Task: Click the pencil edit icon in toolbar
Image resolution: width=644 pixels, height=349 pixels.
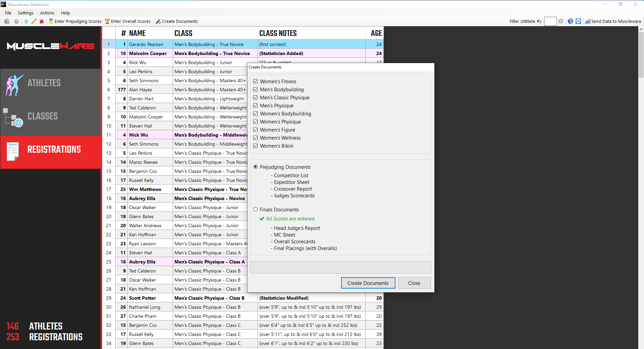Action: click(x=34, y=21)
